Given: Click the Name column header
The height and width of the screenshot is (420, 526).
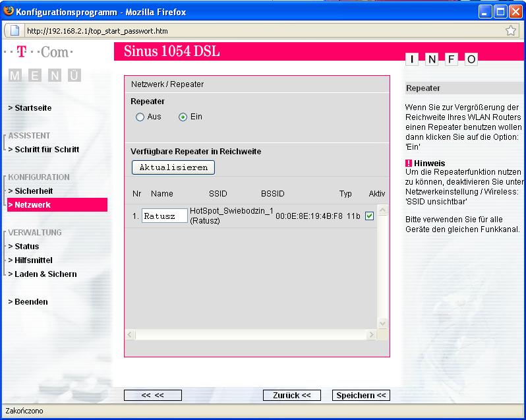Looking at the screenshot, I should tap(162, 194).
